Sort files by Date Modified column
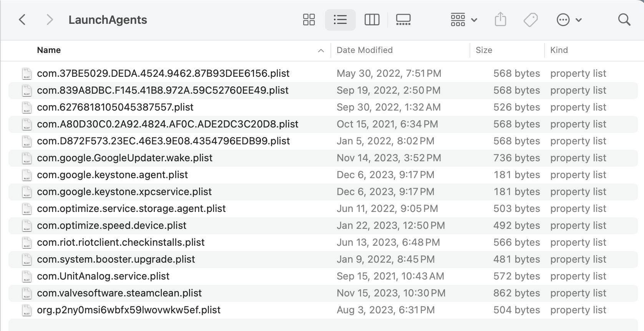The image size is (644, 331). (x=364, y=50)
